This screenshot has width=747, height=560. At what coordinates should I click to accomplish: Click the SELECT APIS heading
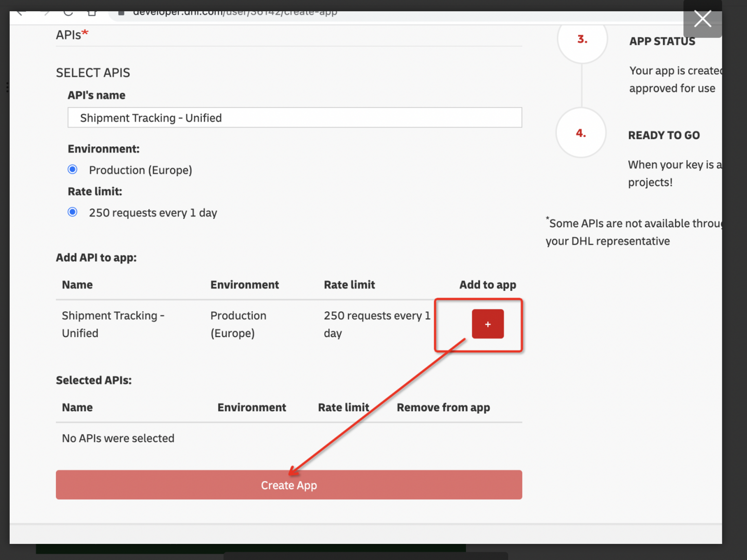[93, 73]
